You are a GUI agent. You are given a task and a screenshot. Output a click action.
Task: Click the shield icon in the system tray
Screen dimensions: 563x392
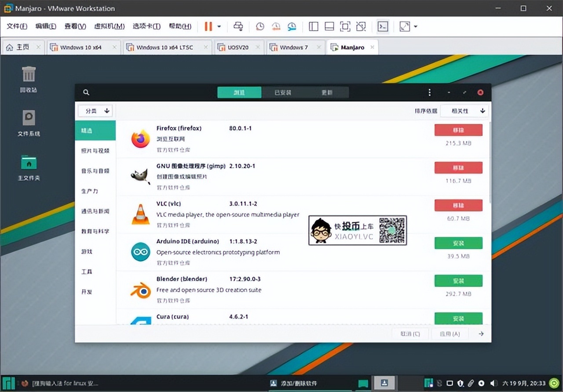click(x=460, y=383)
